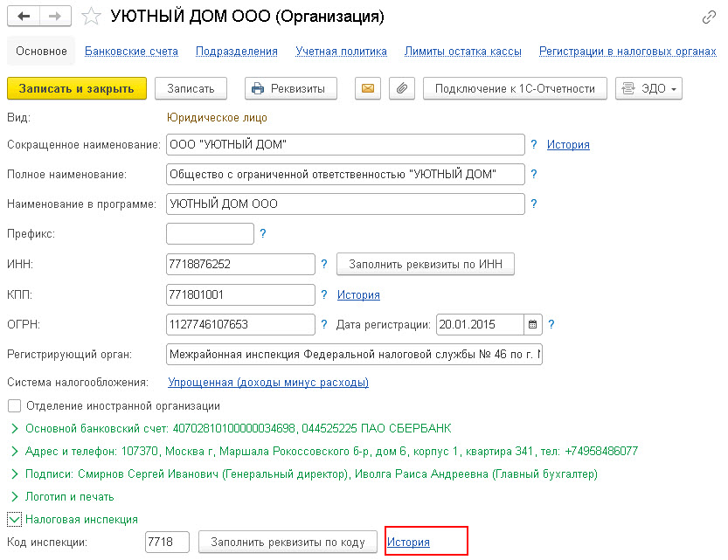Viewport: 728px width, 560px height.
Task: Add organization to favorites with star
Action: click(x=91, y=17)
